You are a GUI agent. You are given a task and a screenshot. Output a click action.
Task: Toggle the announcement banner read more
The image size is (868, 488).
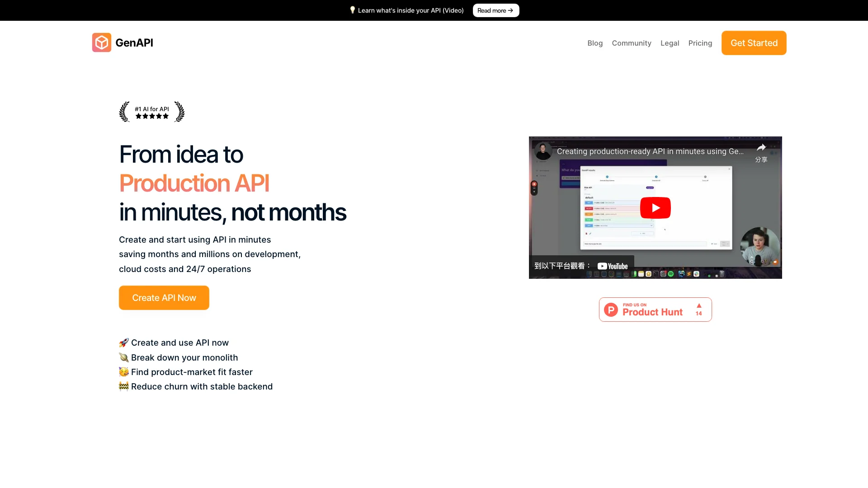coord(495,10)
